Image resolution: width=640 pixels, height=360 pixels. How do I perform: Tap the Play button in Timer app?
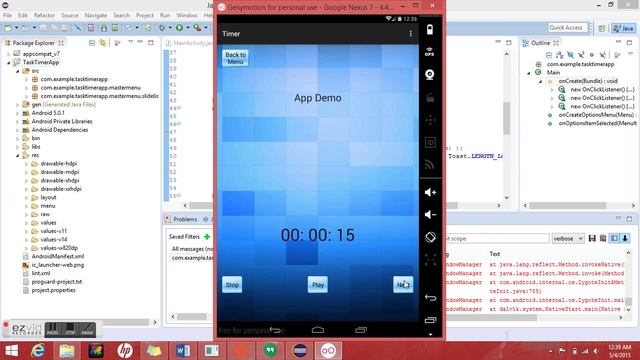[318, 284]
